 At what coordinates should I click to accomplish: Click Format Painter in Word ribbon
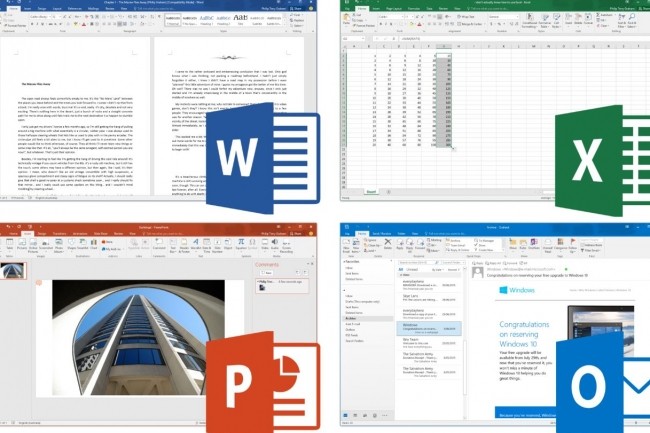(x=16, y=25)
